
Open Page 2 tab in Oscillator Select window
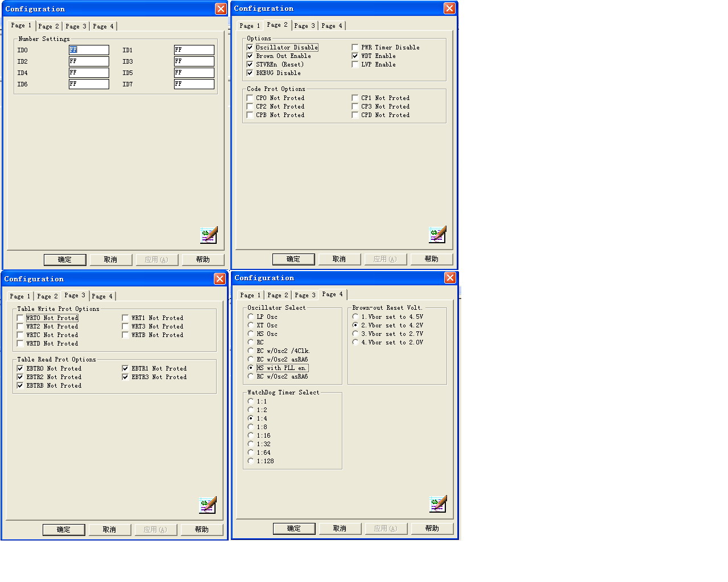pos(278,295)
